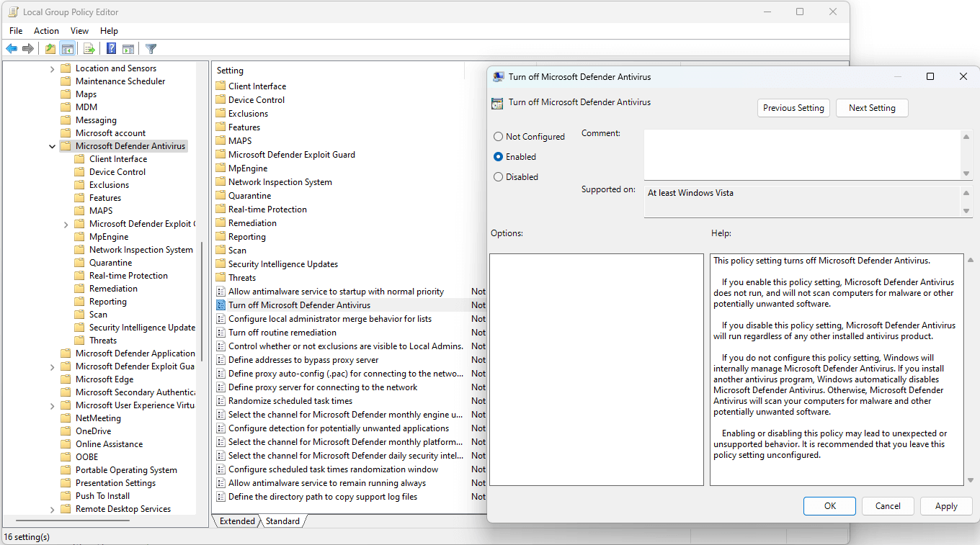Click the Next Setting button
Image resolution: width=980 pixels, height=545 pixels.
pos(872,108)
